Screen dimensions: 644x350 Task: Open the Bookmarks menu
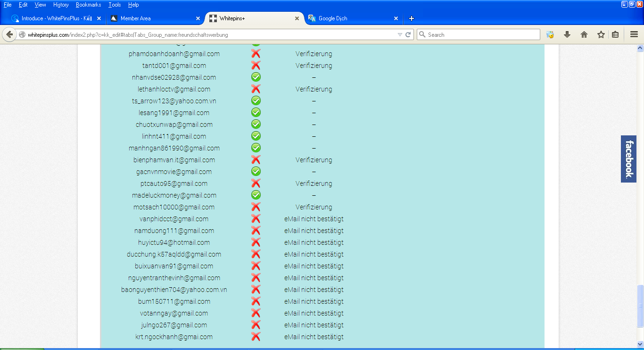(x=88, y=5)
